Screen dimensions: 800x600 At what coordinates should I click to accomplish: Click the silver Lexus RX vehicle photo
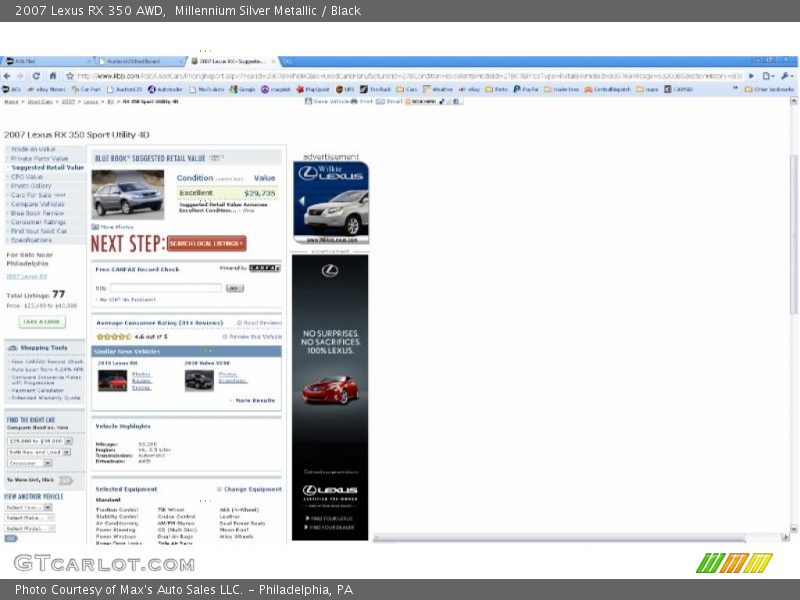pyautogui.click(x=128, y=194)
